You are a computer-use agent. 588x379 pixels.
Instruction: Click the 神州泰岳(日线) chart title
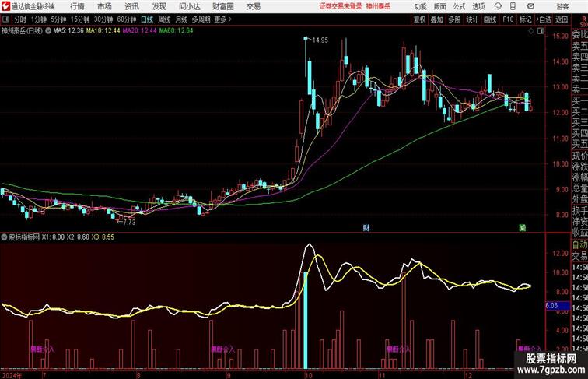coord(22,31)
